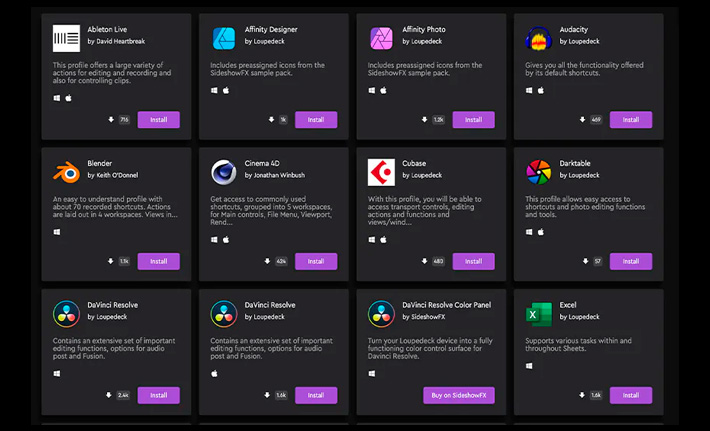Open the DaVinci Resolve Color Panel title

tap(446, 305)
